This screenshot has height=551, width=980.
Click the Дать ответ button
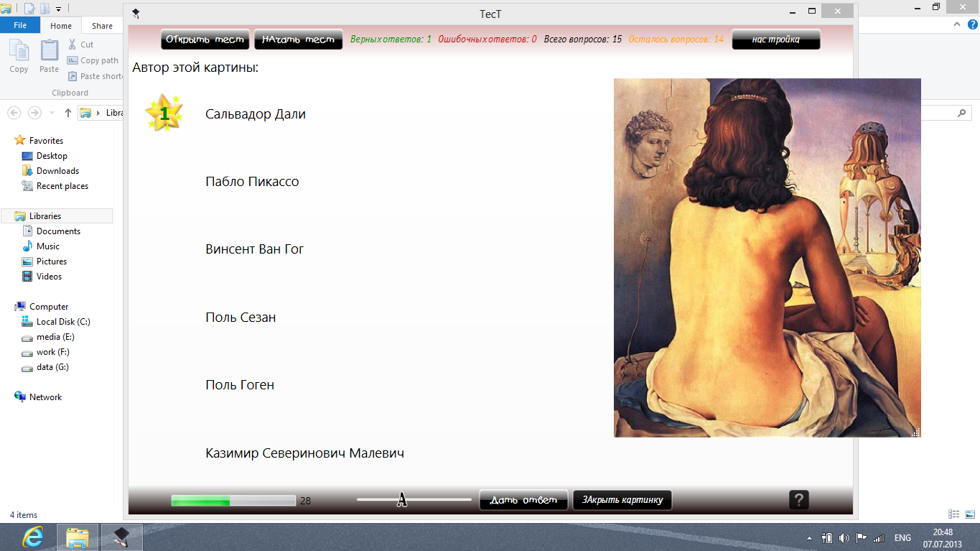pos(523,500)
